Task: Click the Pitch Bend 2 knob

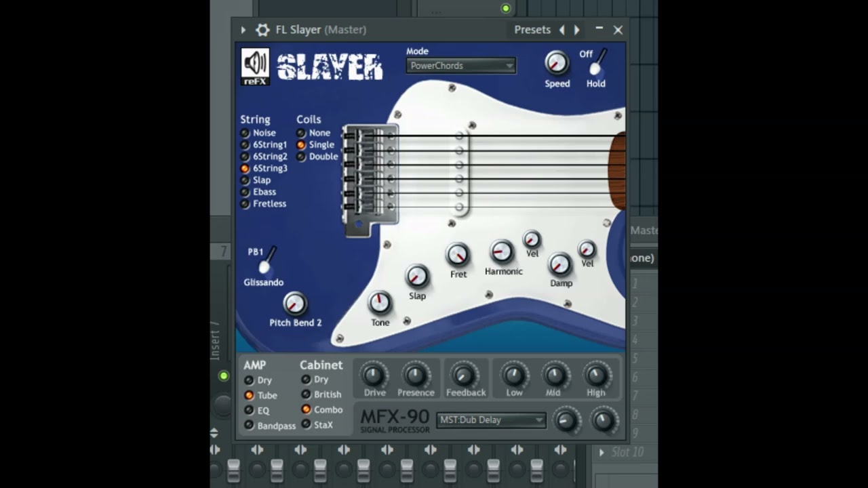Action: [294, 304]
